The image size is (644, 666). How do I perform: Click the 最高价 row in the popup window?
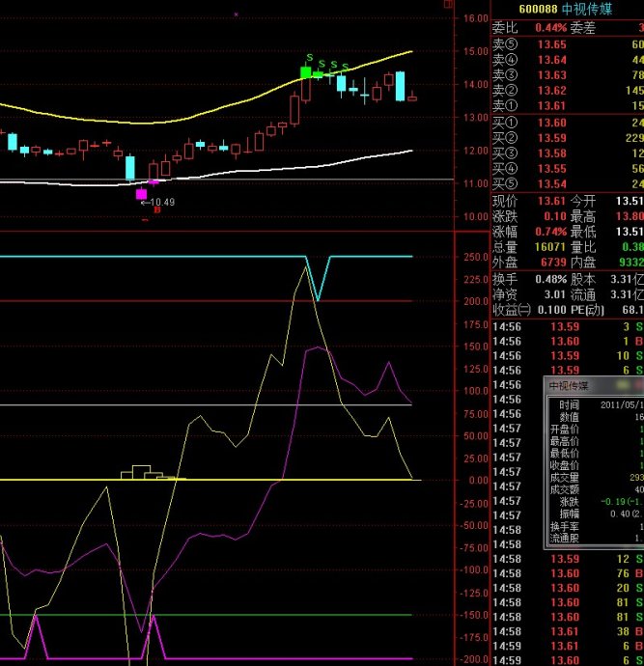[596, 441]
